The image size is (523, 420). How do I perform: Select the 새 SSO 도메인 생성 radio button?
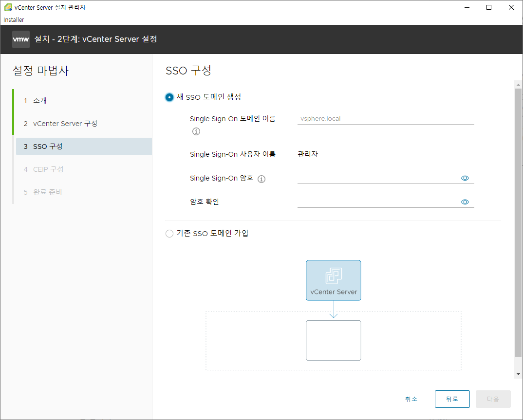pyautogui.click(x=169, y=97)
